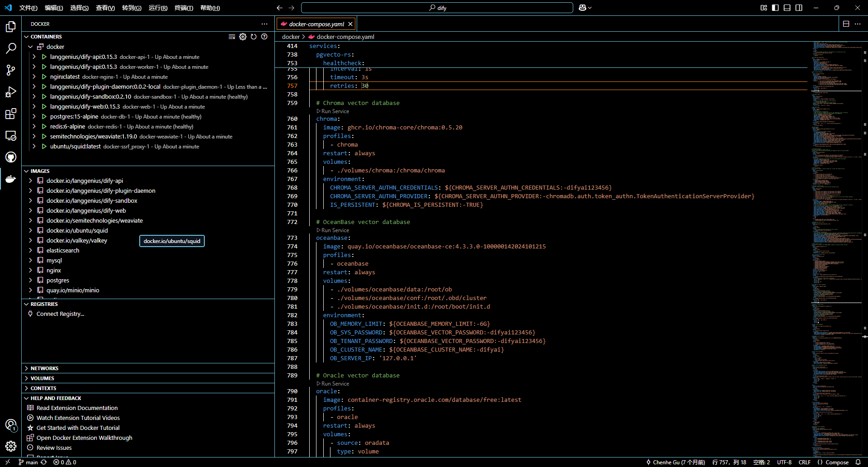Toggle the bottom panel visibility
The height and width of the screenshot is (467, 868).
[x=787, y=8]
